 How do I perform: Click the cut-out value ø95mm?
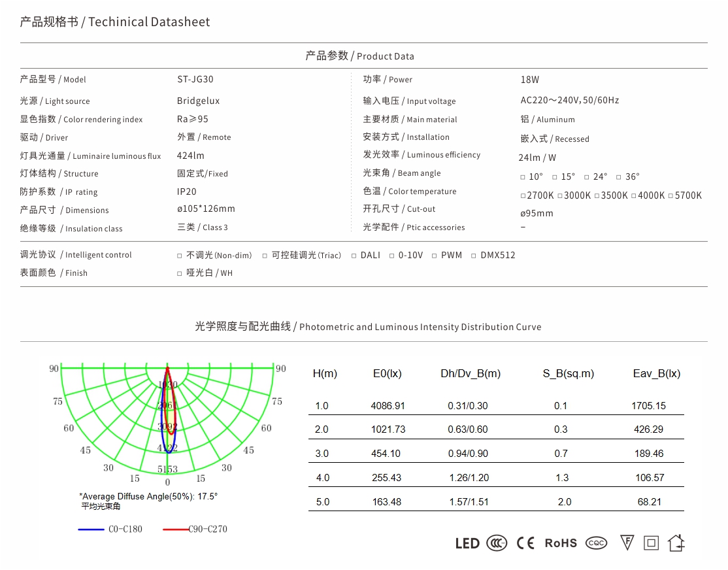pyautogui.click(x=537, y=213)
